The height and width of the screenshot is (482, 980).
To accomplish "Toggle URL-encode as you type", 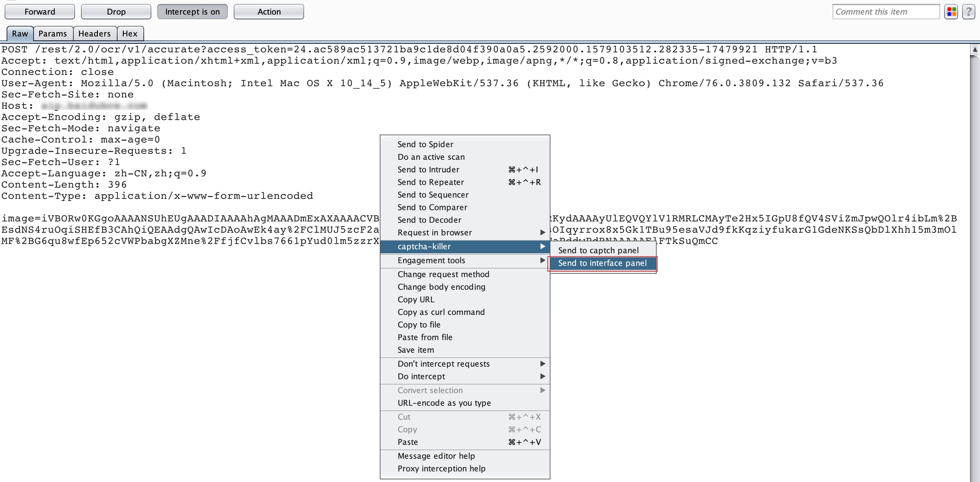I will coord(444,403).
